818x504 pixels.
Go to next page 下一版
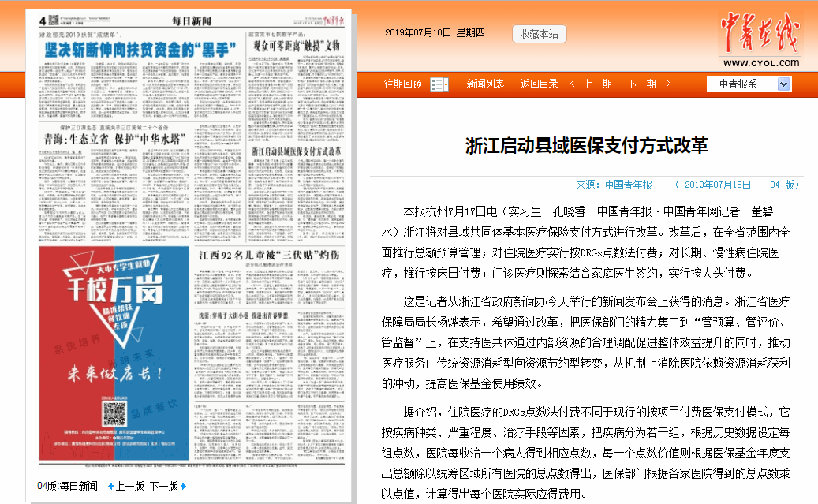(163, 486)
